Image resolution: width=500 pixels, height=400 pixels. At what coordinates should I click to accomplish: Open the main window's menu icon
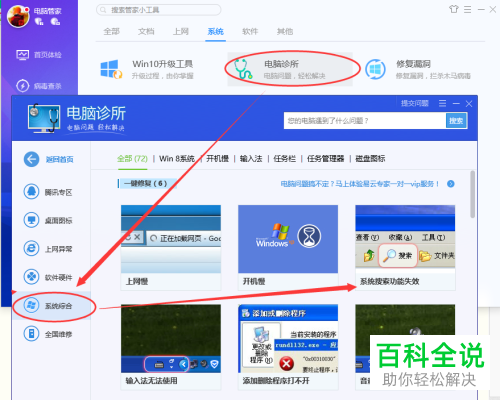pyautogui.click(x=468, y=9)
